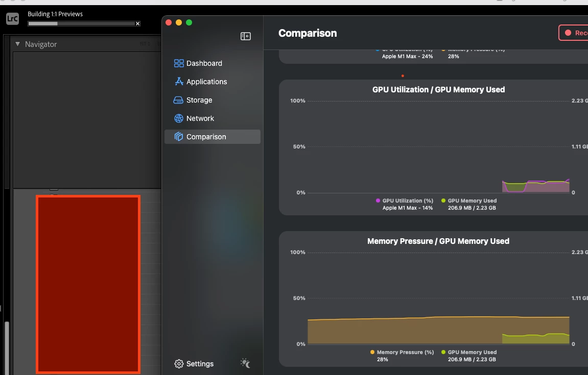
Task: Click the Network globe icon
Action: (178, 118)
